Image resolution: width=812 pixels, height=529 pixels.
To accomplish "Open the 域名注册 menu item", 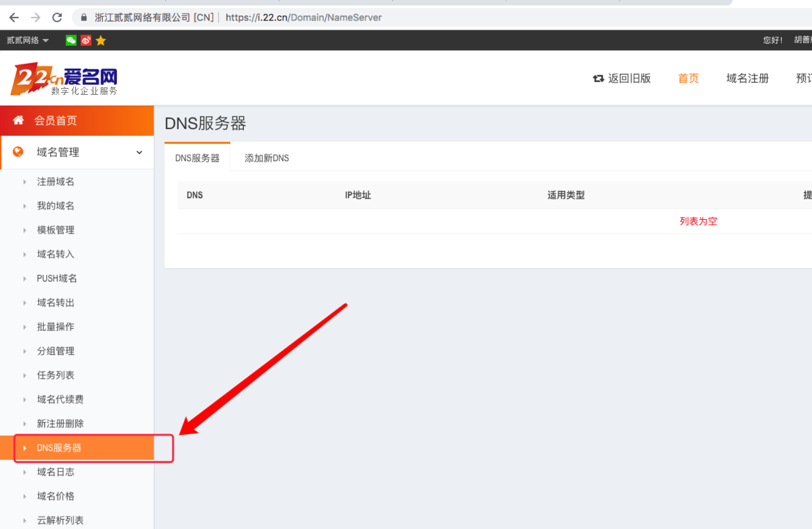I will 747,78.
